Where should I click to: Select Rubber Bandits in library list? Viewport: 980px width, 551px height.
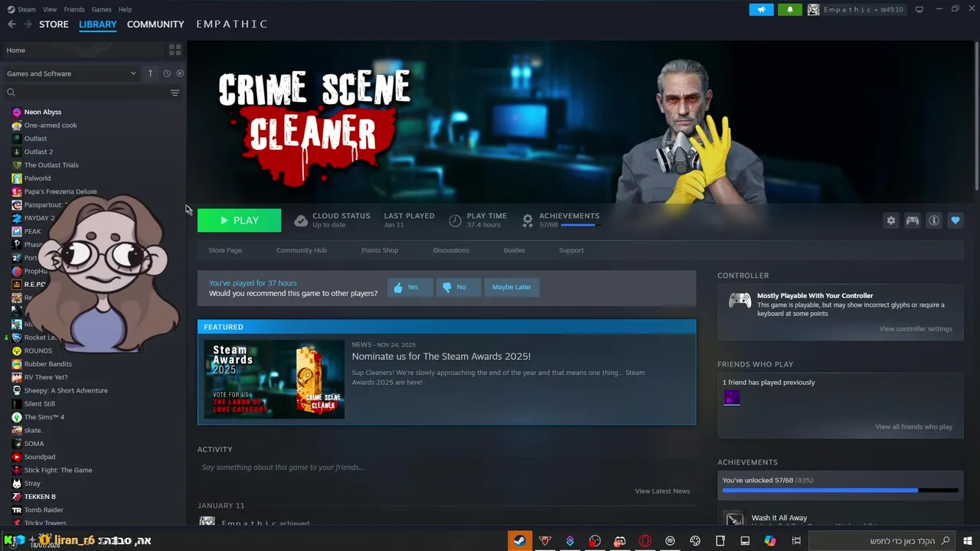47,364
